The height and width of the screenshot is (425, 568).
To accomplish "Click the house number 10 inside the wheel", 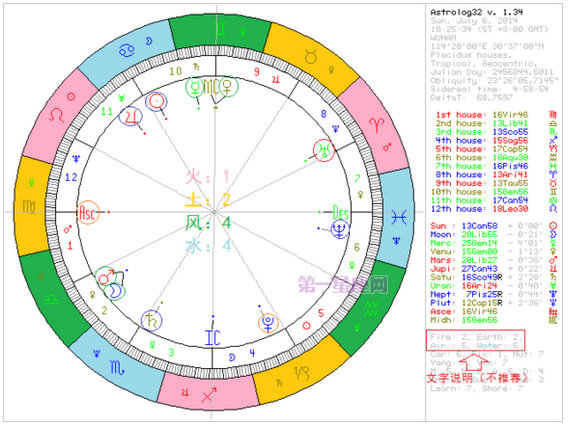I will (x=175, y=71).
